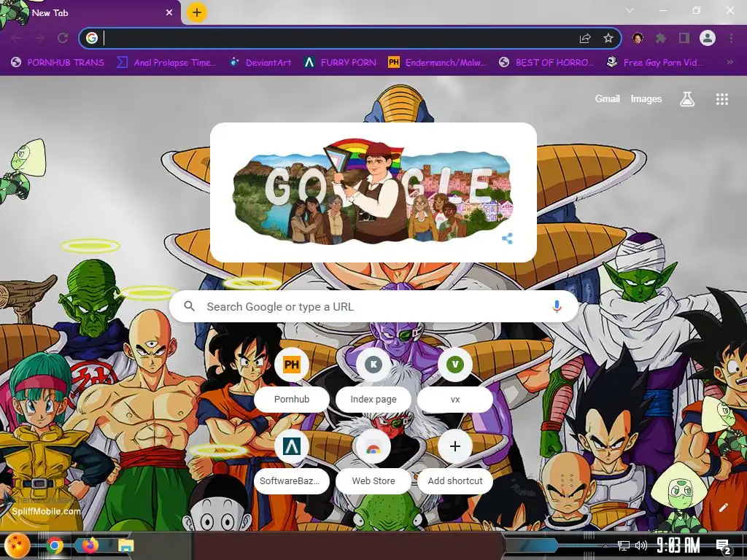Open the SoftwareBaz... shortcut
747x560 pixels.
292,463
